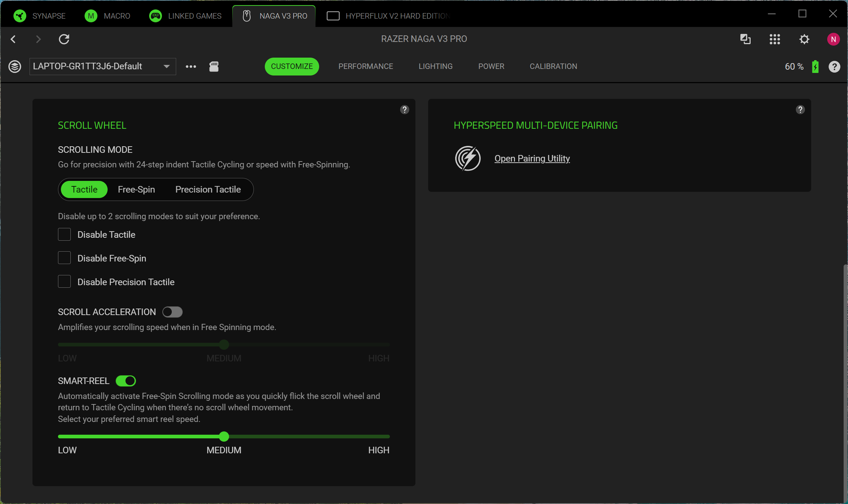Go back with the left arrow
The height and width of the screenshot is (504, 848).
[13, 39]
